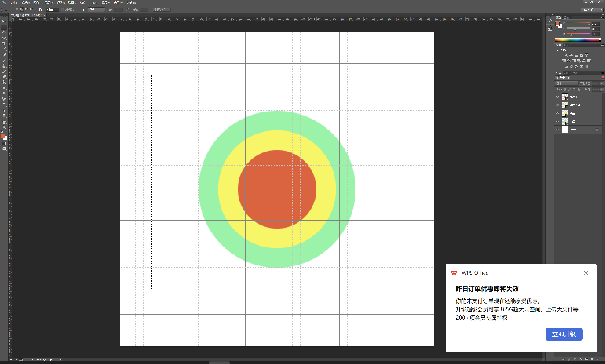Close the WPS Office popup
Screen dimensions: 605x364
point(586,273)
